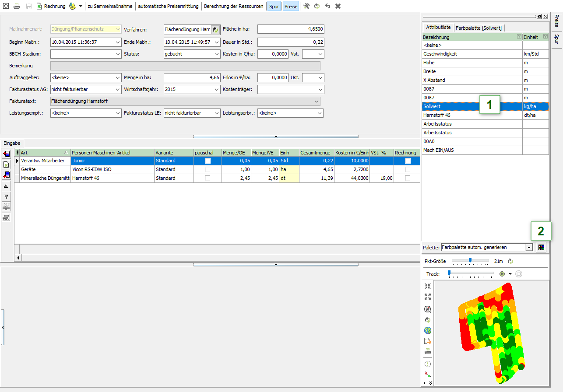
Task: Click the track play button
Action: click(502, 274)
